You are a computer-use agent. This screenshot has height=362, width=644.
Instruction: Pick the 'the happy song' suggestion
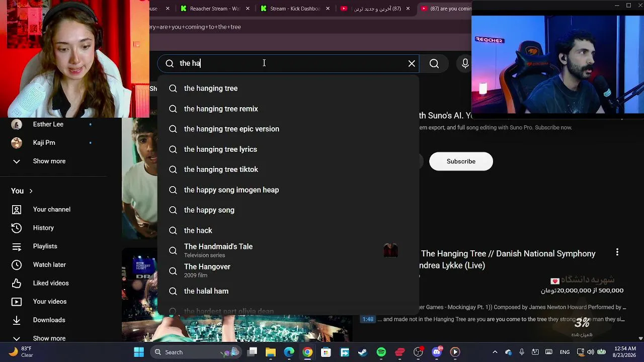tap(288, 210)
